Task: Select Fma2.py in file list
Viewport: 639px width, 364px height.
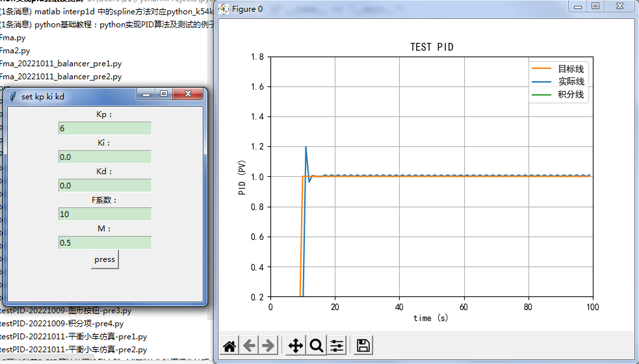Action: (15, 51)
